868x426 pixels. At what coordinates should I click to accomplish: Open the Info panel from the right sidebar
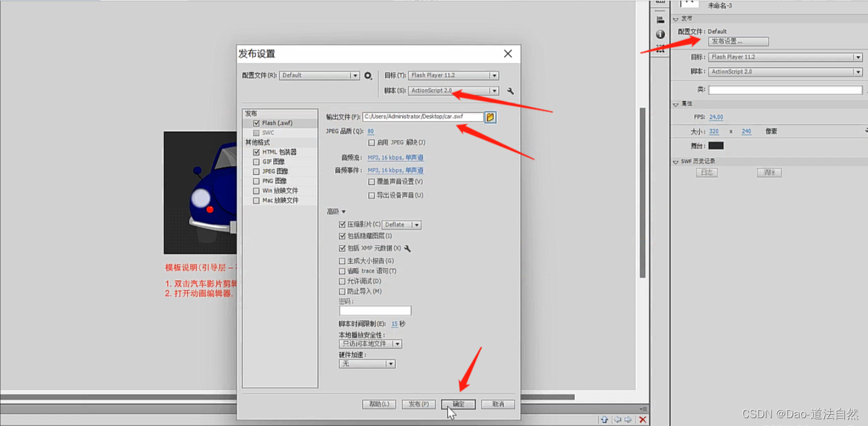coord(659,34)
